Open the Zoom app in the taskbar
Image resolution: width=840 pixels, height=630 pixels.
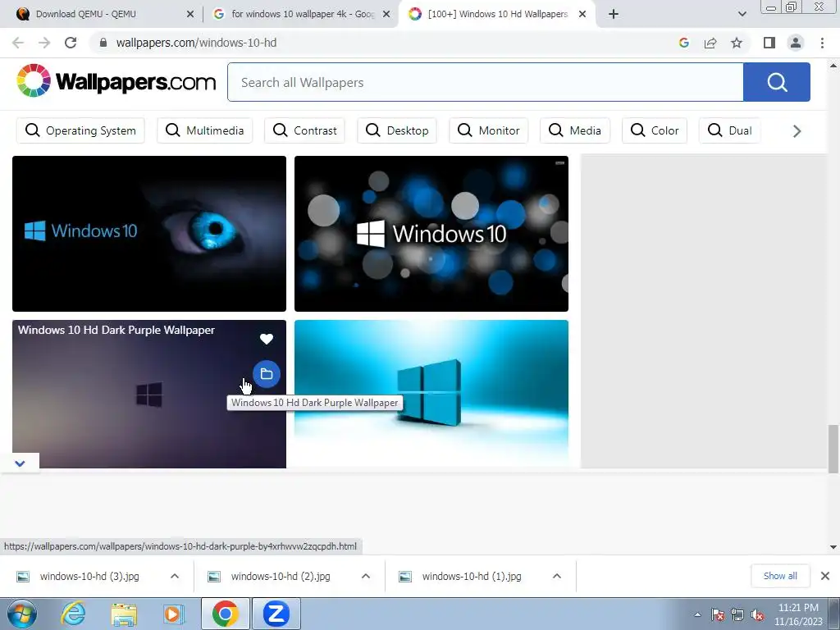276,614
